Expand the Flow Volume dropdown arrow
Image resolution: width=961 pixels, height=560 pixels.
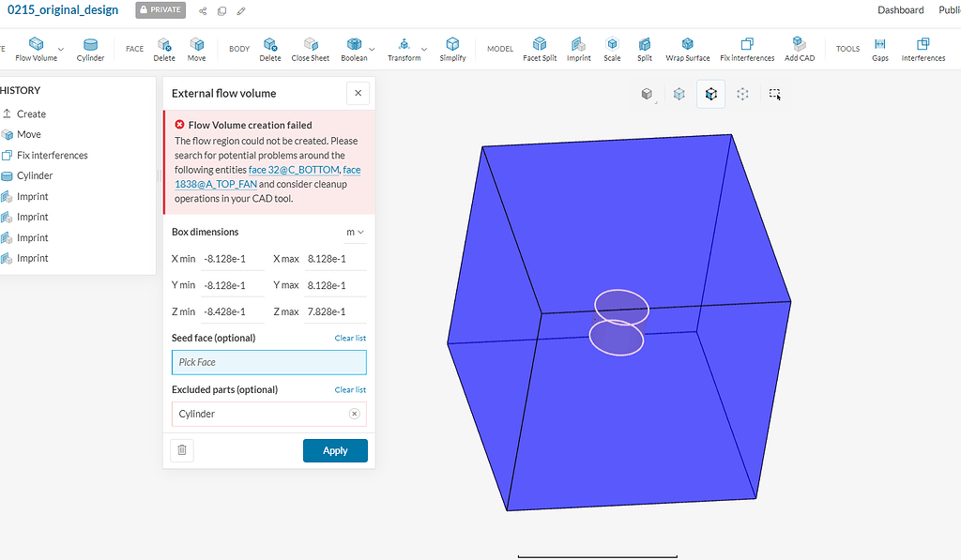(x=60, y=49)
